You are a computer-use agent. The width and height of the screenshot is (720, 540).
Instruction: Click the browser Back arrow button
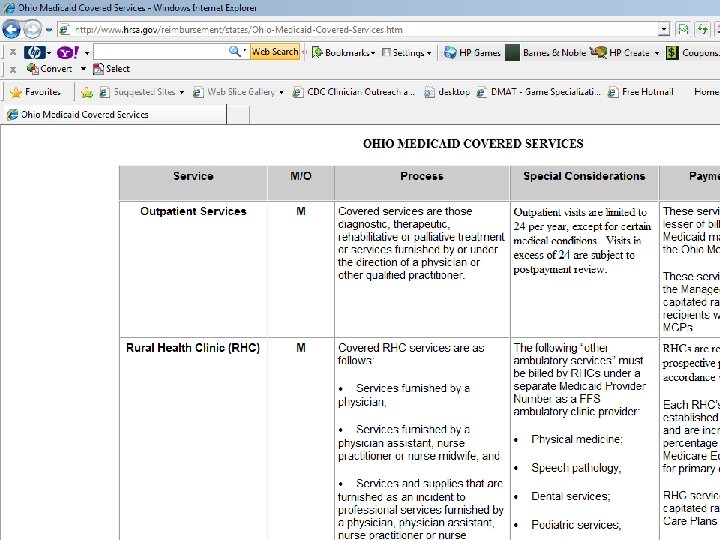pyautogui.click(x=11, y=29)
